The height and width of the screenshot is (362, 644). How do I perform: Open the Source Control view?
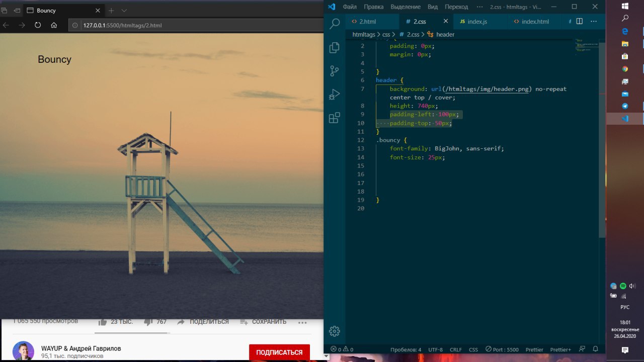pyautogui.click(x=334, y=71)
